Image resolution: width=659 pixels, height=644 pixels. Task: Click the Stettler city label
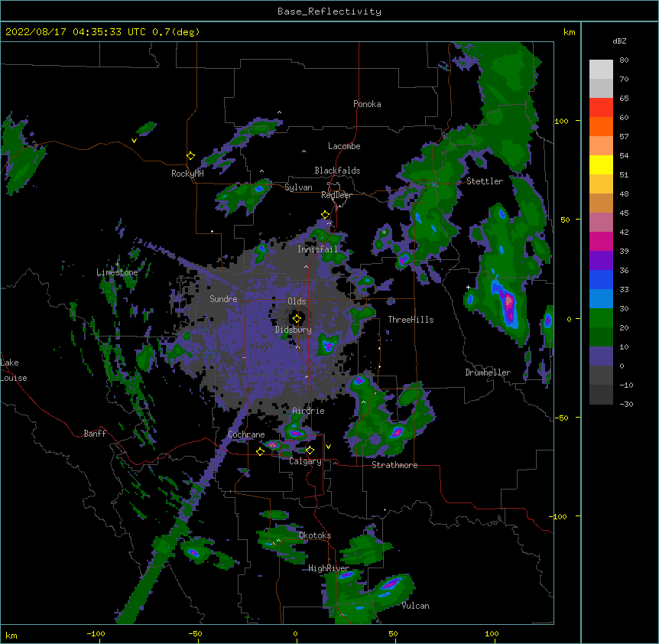pyautogui.click(x=485, y=181)
